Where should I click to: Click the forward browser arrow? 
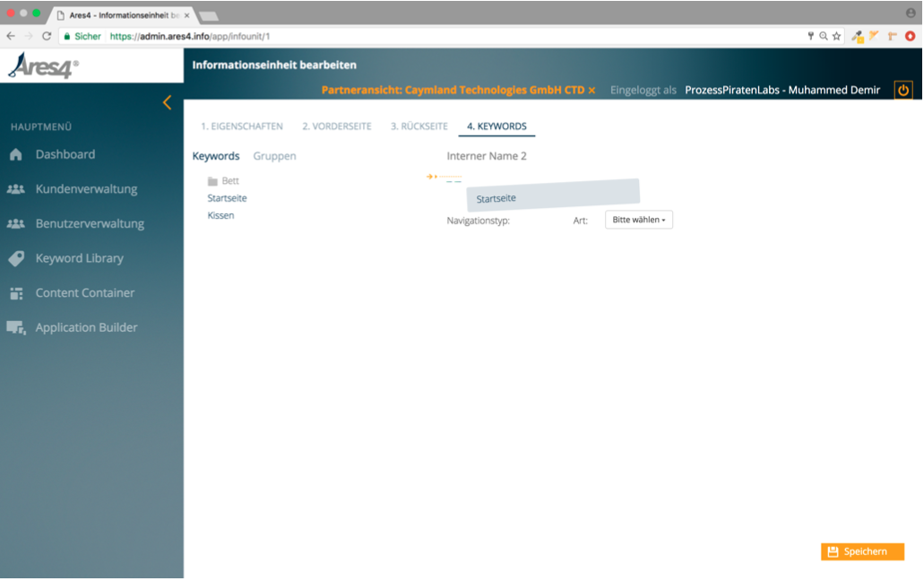click(29, 36)
